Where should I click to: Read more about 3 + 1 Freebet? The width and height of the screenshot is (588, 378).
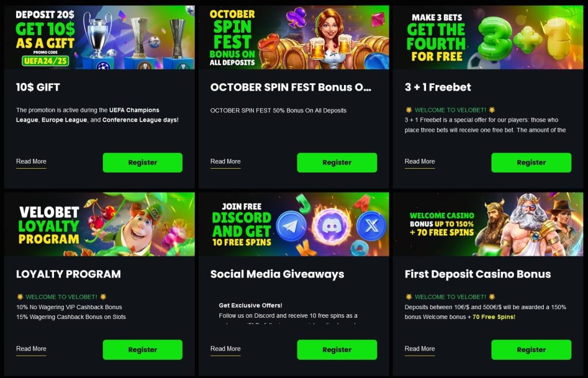point(420,161)
